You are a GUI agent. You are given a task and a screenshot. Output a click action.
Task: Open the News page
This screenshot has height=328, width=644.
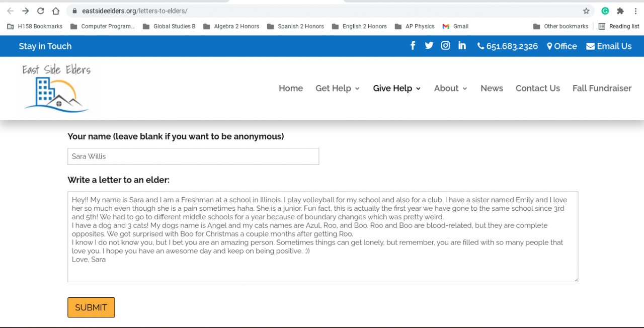[x=492, y=88]
